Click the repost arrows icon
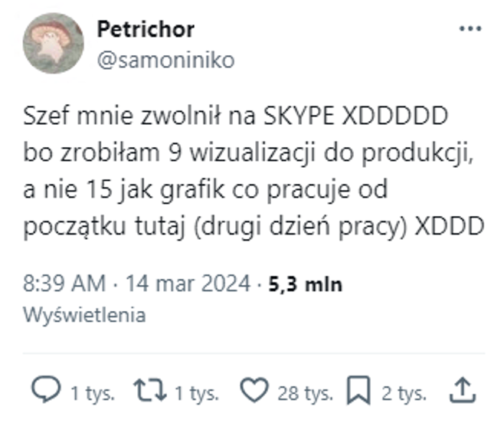The width and height of the screenshot is (504, 423). point(150,390)
